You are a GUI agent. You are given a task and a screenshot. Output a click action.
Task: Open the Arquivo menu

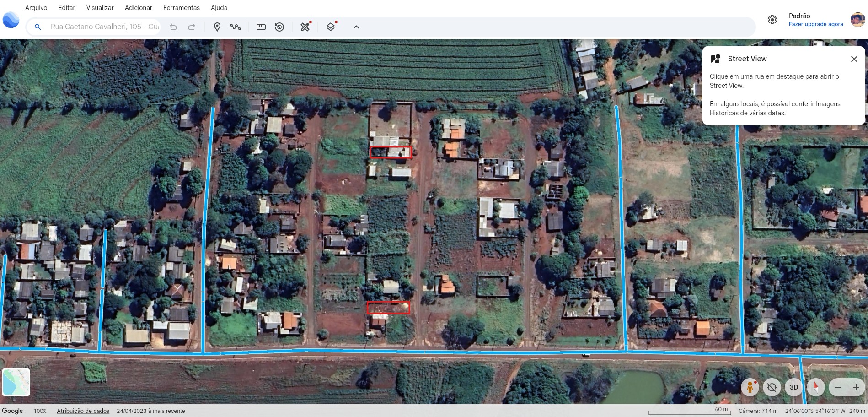tap(36, 8)
